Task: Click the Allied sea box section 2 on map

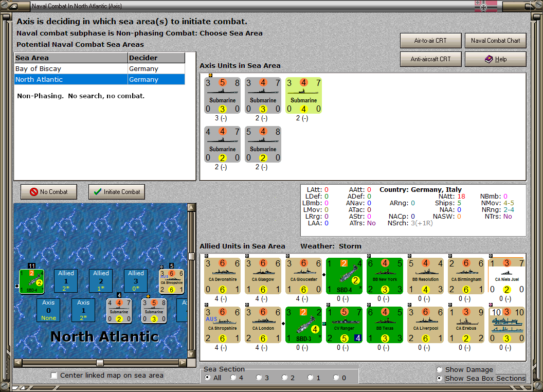Action: click(101, 281)
